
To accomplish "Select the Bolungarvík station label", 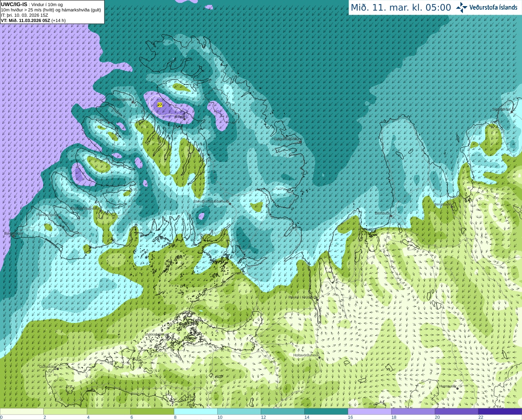I will pyautogui.click(x=122, y=99).
